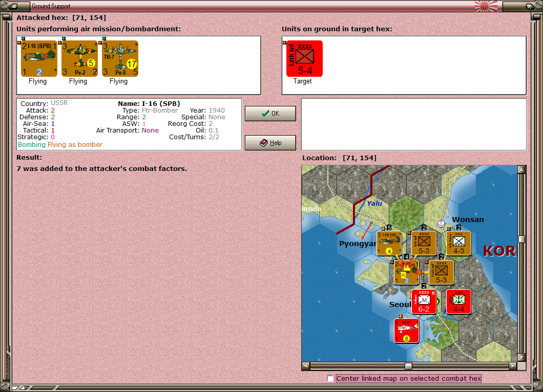Click the red Ki-27 aircraft counter
Image resolution: width=543 pixels, height=392 pixels.
pyautogui.click(x=406, y=331)
